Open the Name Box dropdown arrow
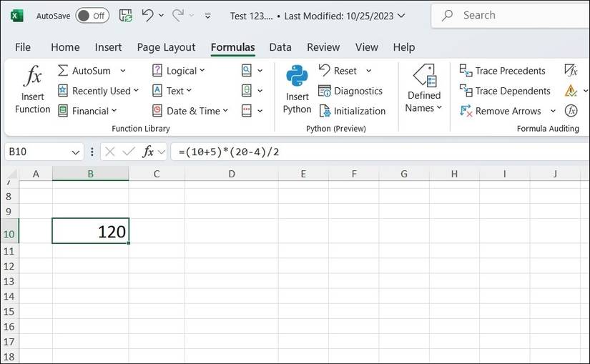The image size is (590, 364). [76, 152]
